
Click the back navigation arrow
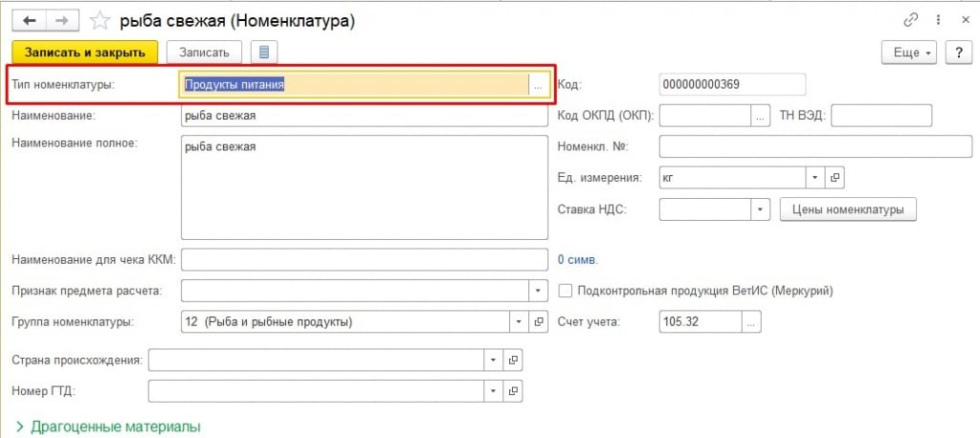click(29, 20)
